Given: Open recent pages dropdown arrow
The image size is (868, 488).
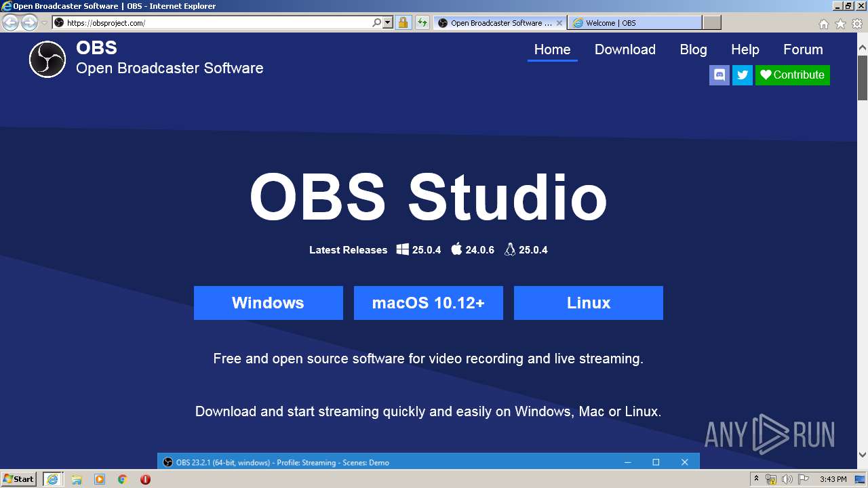Looking at the screenshot, I should 44,22.
